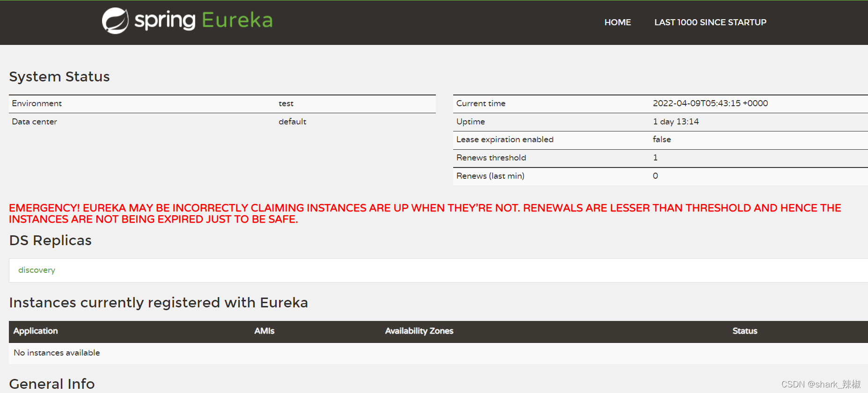Screen dimensions: 868x393
Task: Open the discovery replica link
Action: pos(37,270)
